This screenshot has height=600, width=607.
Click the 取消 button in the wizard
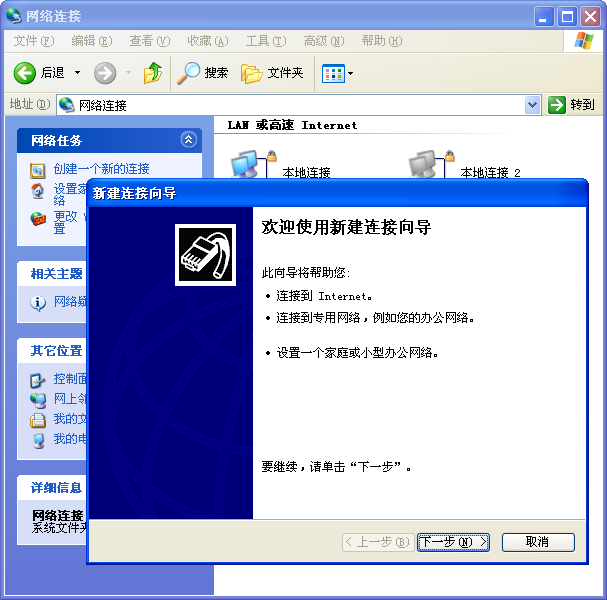point(538,542)
